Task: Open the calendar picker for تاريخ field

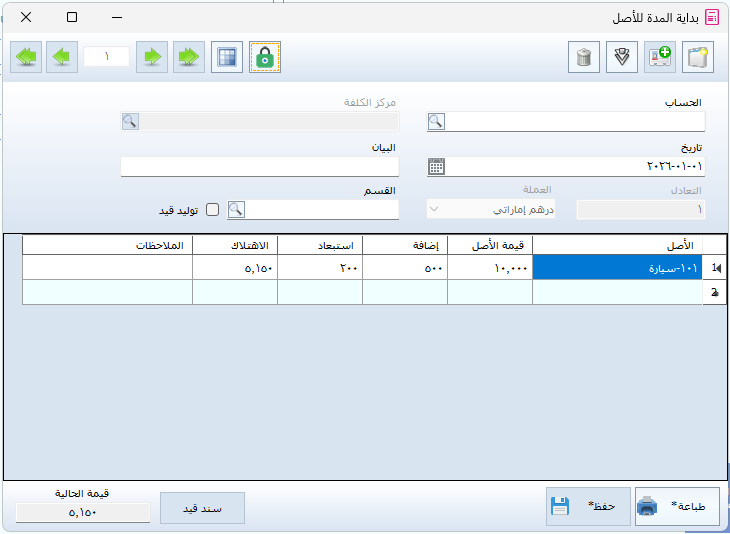Action: (436, 166)
